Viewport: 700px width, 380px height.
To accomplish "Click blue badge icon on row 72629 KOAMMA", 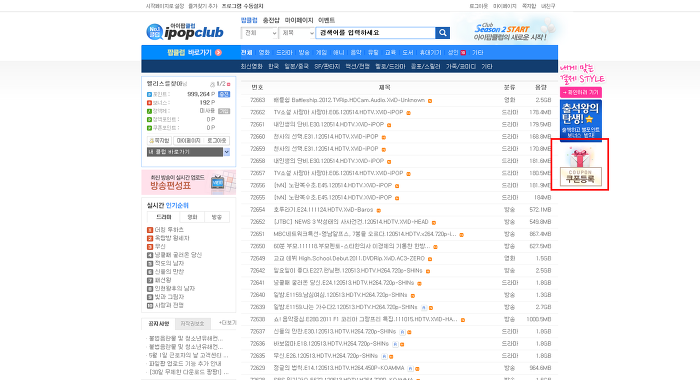I will 410,368.
